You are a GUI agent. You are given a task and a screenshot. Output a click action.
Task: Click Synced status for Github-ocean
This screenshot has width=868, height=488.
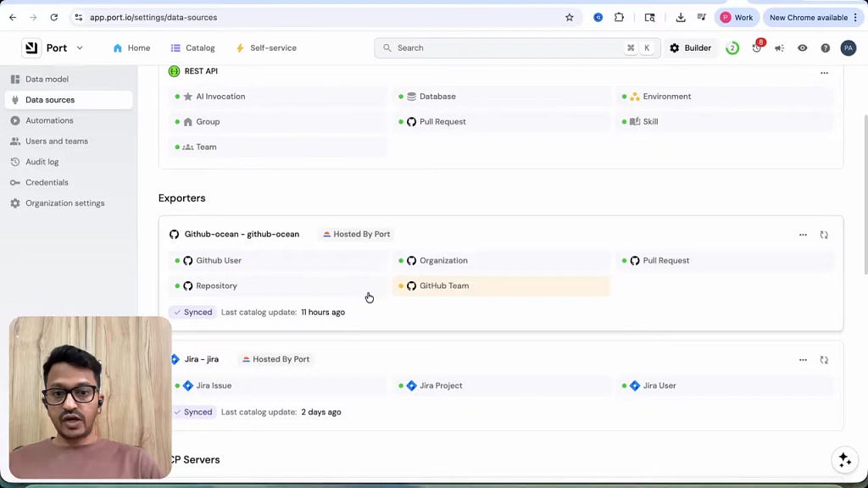tap(192, 312)
